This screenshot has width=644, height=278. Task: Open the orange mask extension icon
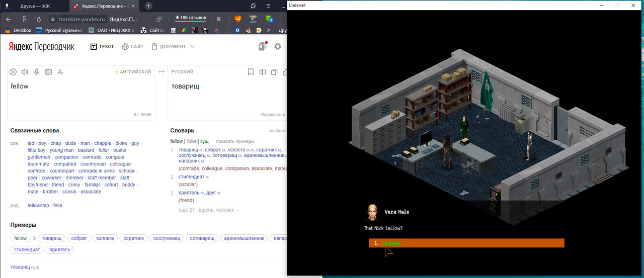pyautogui.click(x=237, y=19)
